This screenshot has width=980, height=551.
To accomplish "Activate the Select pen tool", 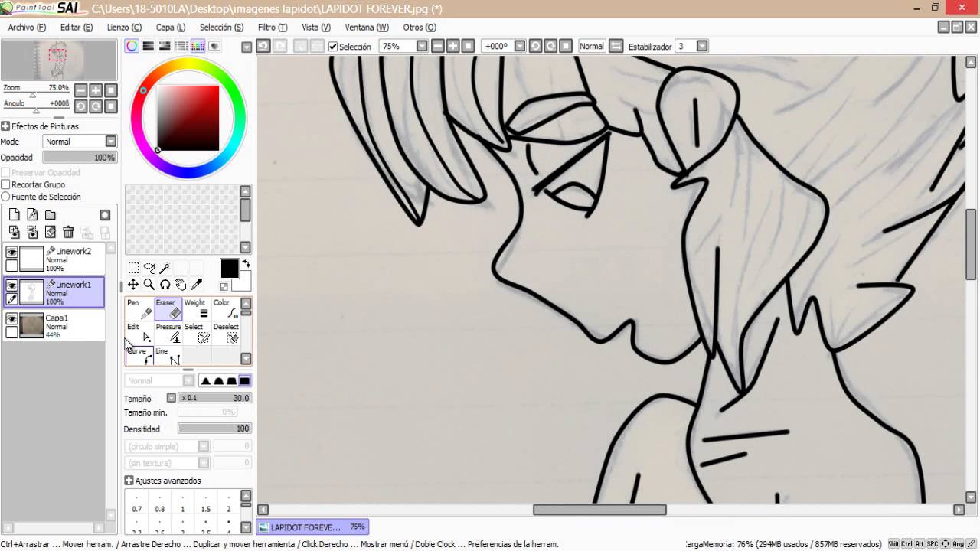I will [197, 333].
